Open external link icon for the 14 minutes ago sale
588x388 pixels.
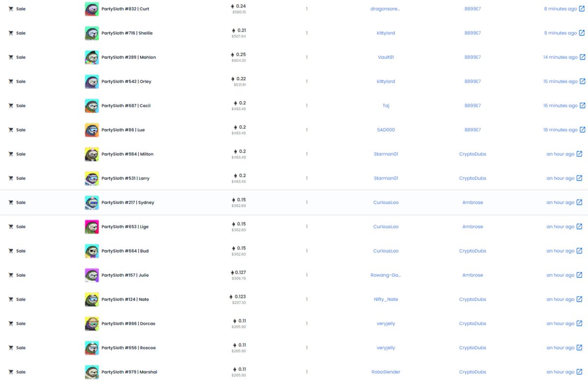tap(582, 57)
